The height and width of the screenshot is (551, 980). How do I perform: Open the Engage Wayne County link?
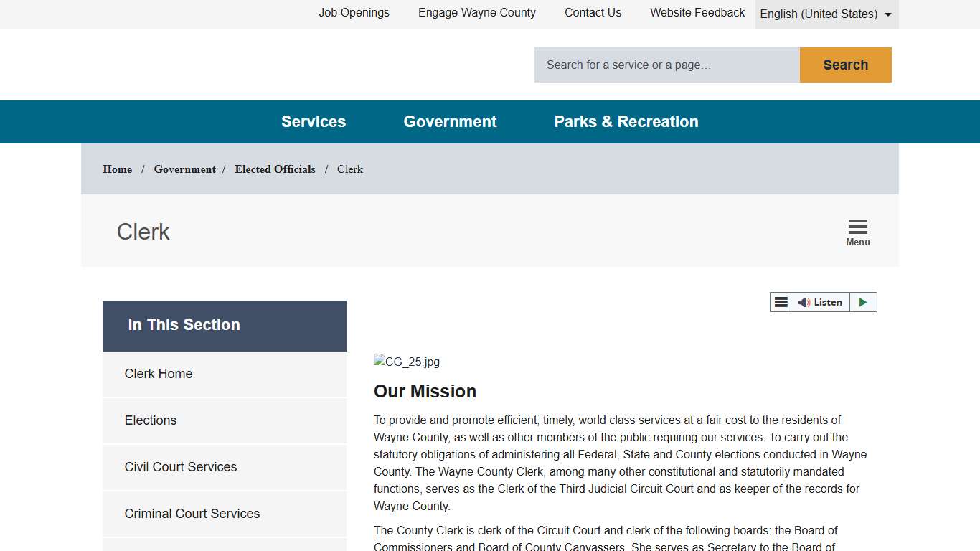tap(477, 13)
